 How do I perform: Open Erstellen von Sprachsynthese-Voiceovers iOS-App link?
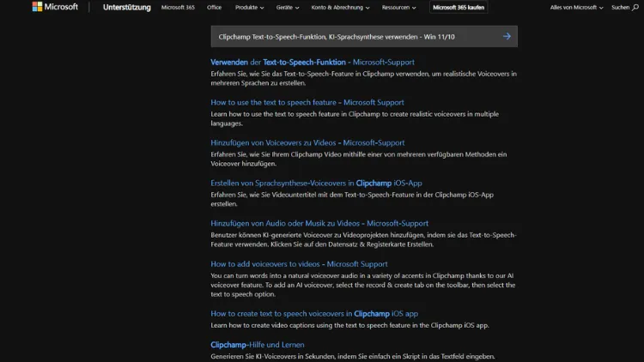[x=316, y=183]
